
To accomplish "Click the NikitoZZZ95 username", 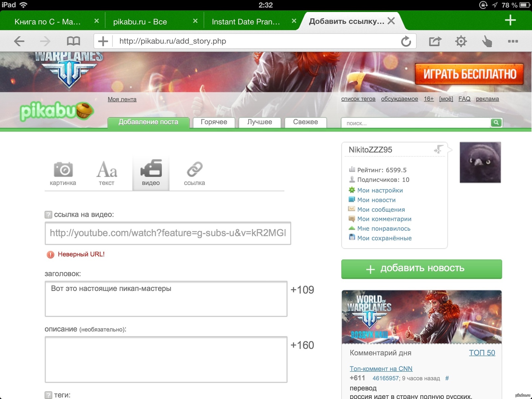I will [x=370, y=150].
